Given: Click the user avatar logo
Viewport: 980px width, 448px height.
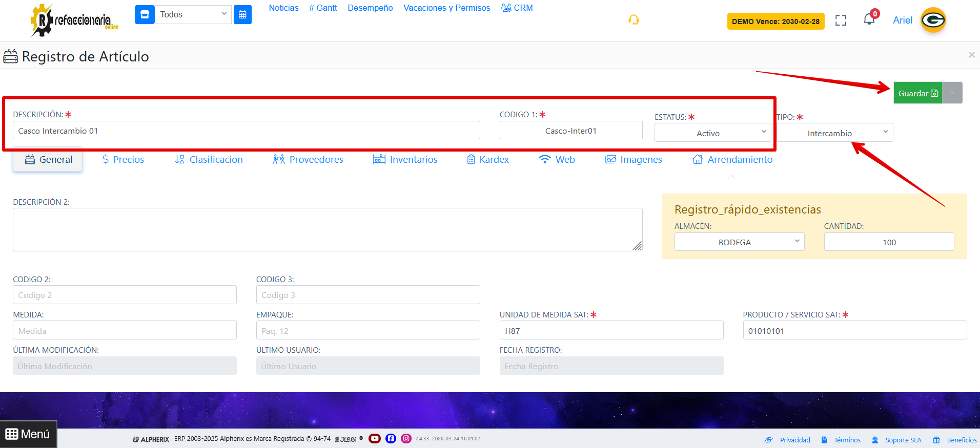Looking at the screenshot, I should pyautogui.click(x=933, y=20).
